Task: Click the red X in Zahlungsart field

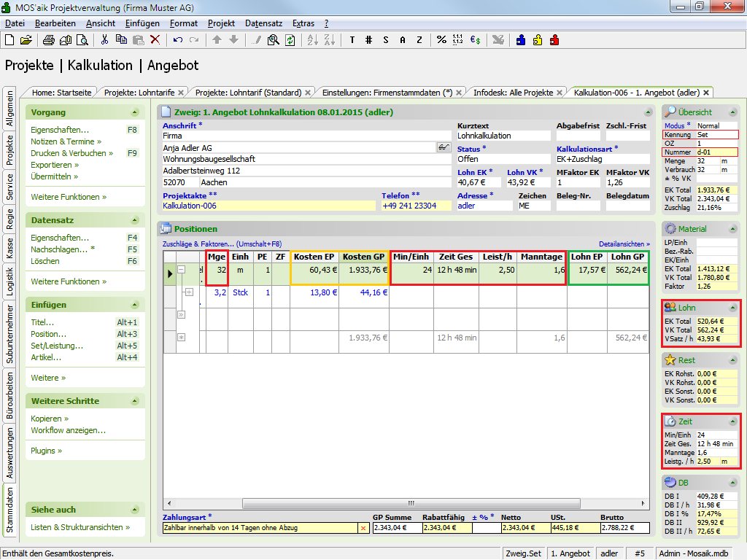Action: pos(363,528)
